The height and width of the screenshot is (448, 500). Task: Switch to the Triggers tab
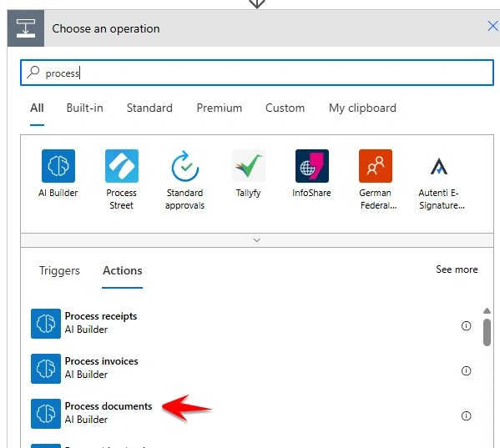click(59, 270)
